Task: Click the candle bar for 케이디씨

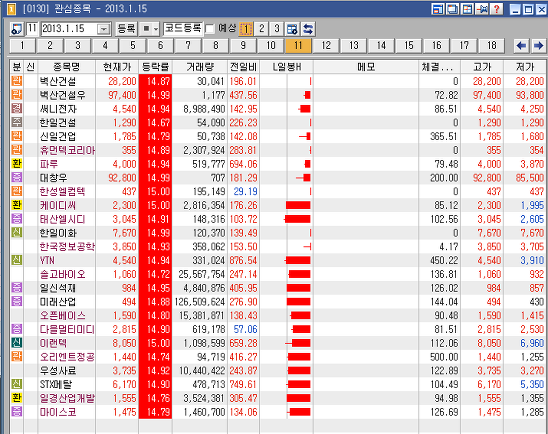Action: pos(298,205)
